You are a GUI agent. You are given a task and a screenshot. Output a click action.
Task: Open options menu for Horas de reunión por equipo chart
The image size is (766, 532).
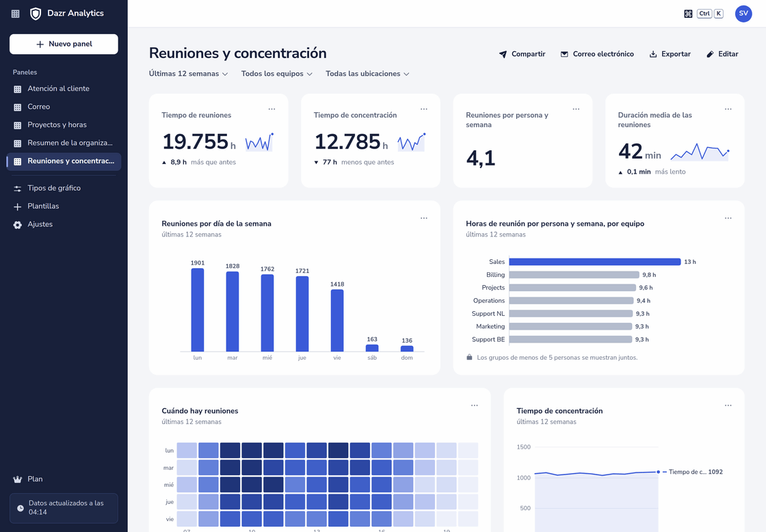coord(728,218)
